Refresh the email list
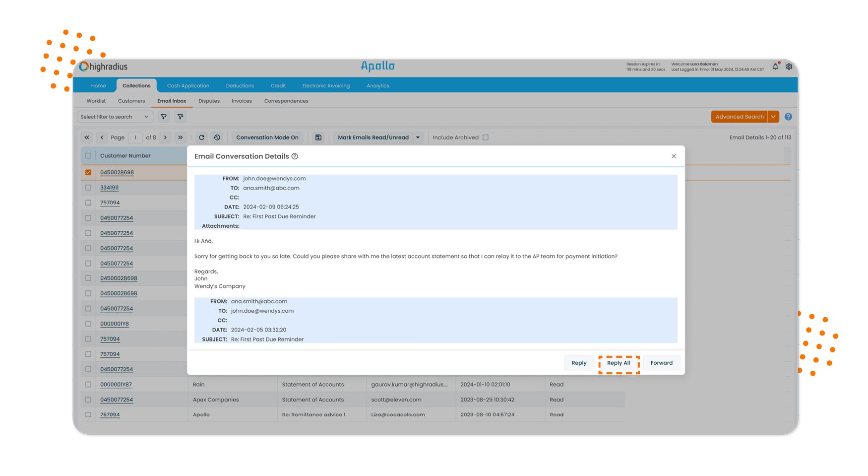The image size is (868, 476). pyautogui.click(x=201, y=137)
